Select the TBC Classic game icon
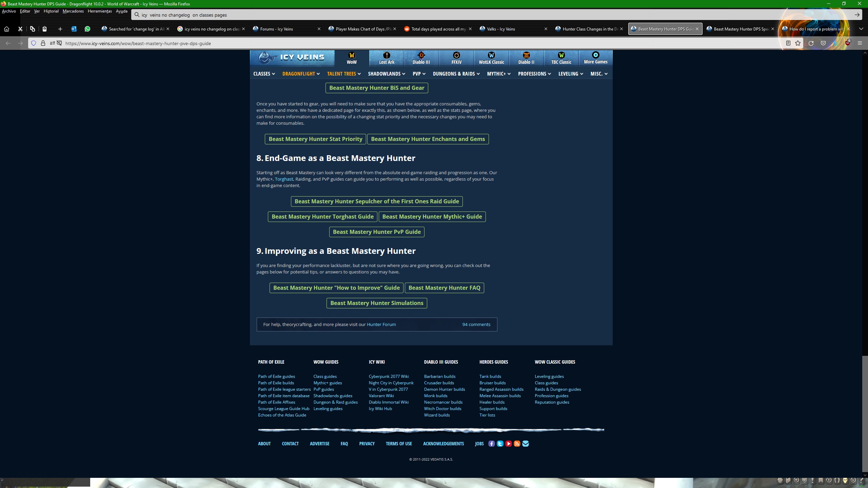 [561, 58]
